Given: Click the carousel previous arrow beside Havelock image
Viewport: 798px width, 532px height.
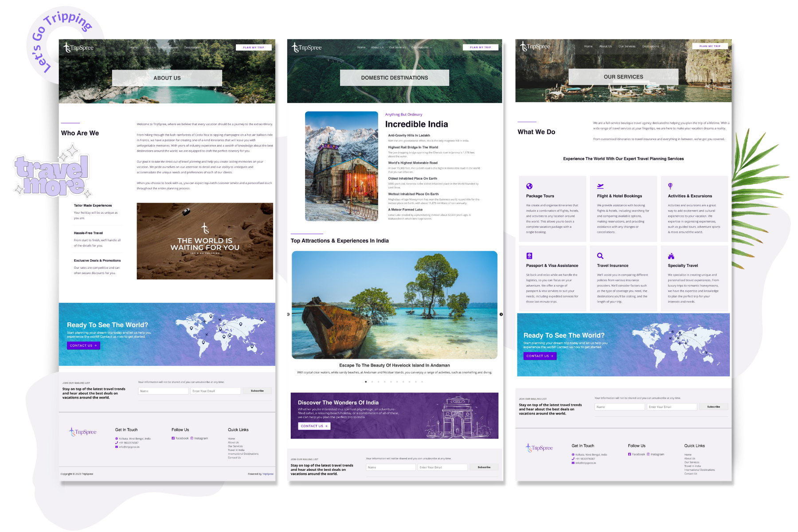Looking at the screenshot, I should tap(288, 314).
